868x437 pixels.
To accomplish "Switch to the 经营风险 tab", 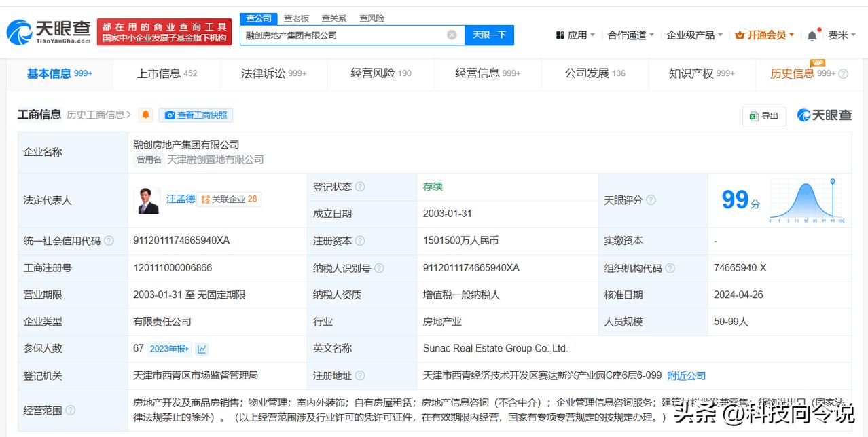I will pyautogui.click(x=381, y=74).
